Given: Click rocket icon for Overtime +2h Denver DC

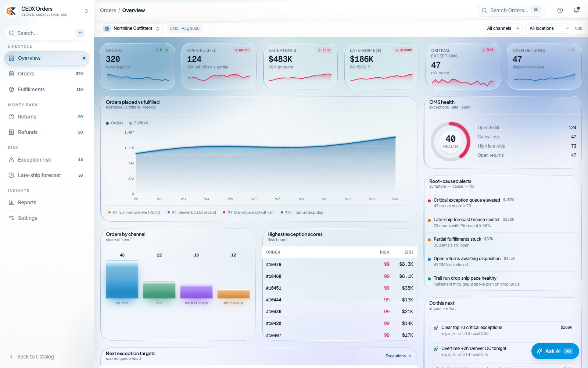Looking at the screenshot, I should [436, 348].
